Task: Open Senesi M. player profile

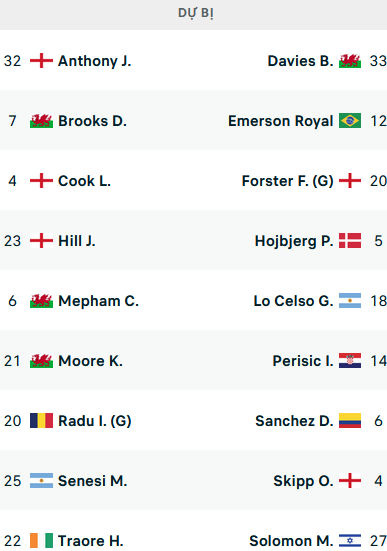Action: tap(92, 481)
